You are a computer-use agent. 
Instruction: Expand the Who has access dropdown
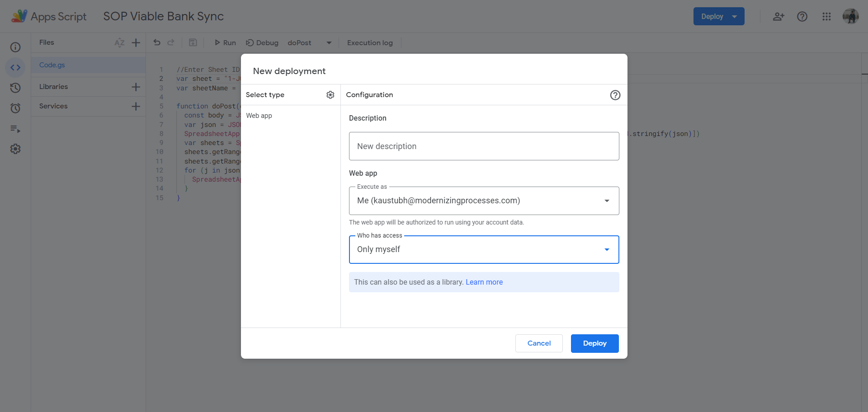[x=484, y=249]
